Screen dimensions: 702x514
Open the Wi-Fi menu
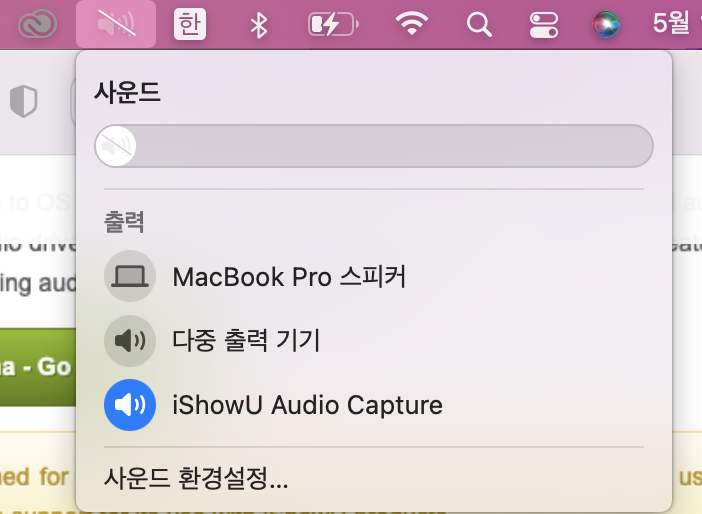[411, 24]
